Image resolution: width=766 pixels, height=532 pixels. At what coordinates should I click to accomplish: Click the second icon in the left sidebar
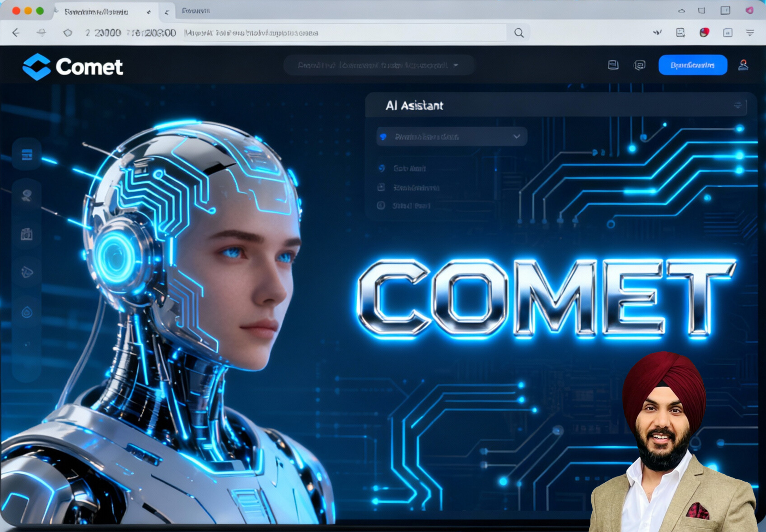[x=27, y=195]
